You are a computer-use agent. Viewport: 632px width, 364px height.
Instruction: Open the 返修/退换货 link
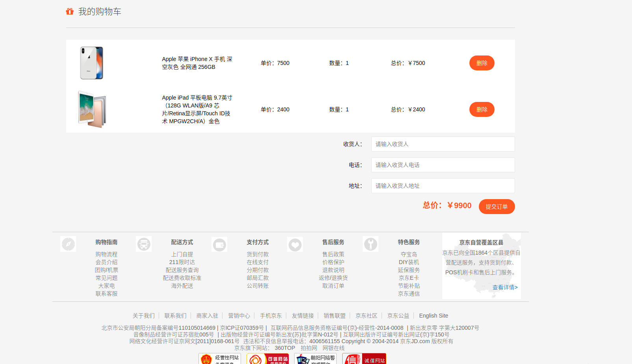pos(333,278)
